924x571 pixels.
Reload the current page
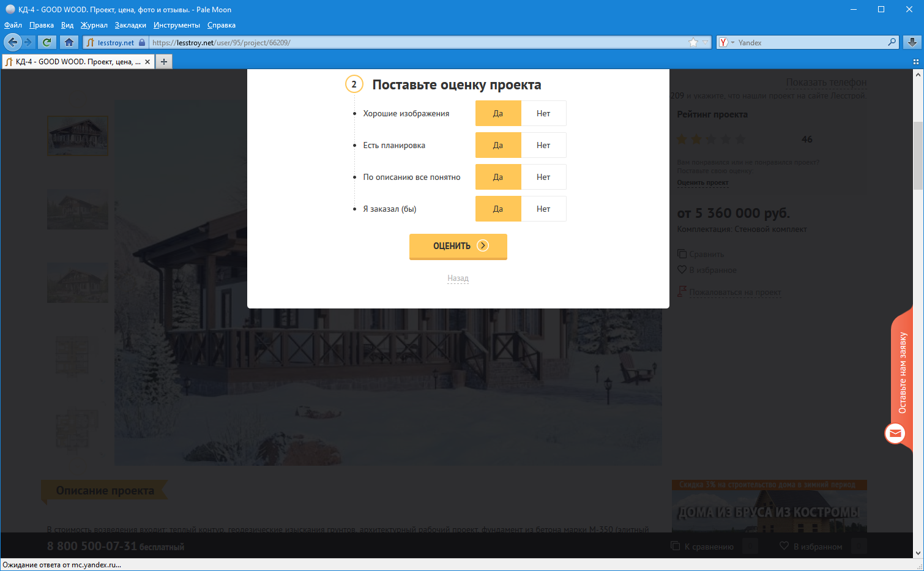[x=47, y=42]
